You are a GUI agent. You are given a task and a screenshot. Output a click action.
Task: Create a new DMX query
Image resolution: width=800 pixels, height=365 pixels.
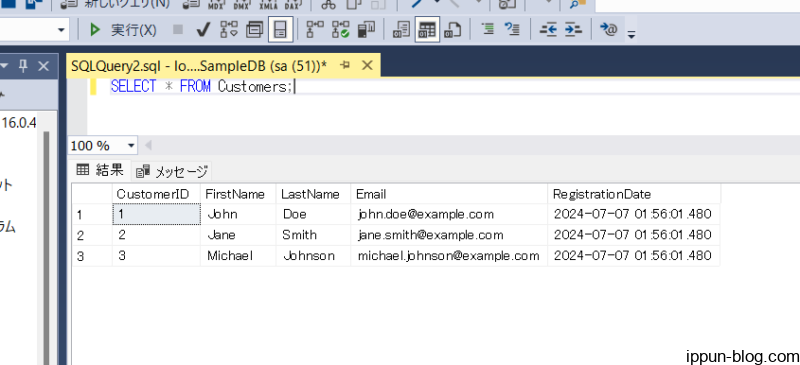241,5
